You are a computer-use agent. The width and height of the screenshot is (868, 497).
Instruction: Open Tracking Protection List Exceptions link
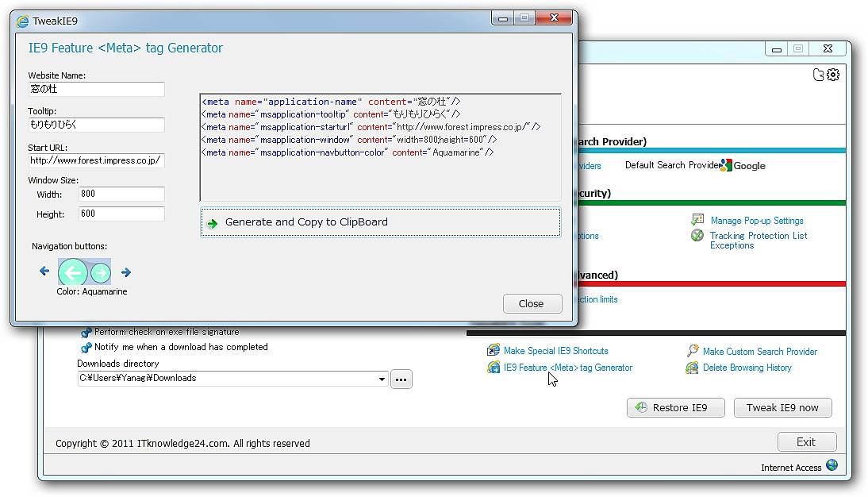click(x=759, y=241)
